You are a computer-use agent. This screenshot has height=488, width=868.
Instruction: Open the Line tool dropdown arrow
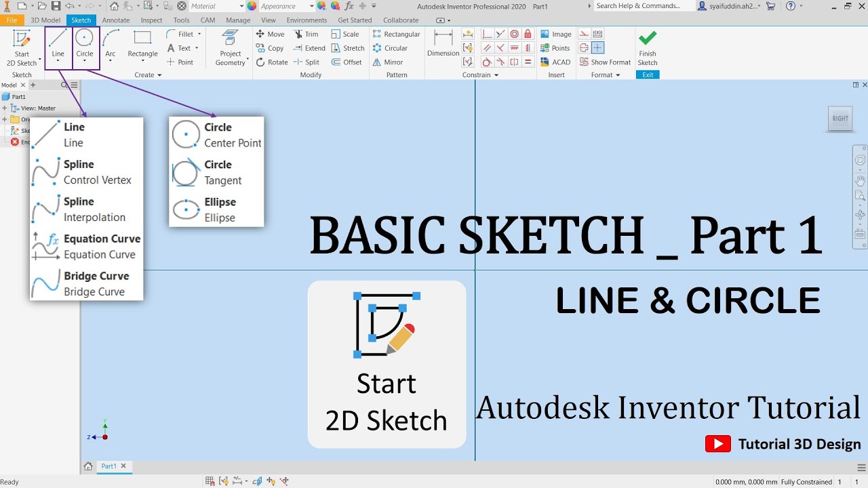[x=58, y=62]
